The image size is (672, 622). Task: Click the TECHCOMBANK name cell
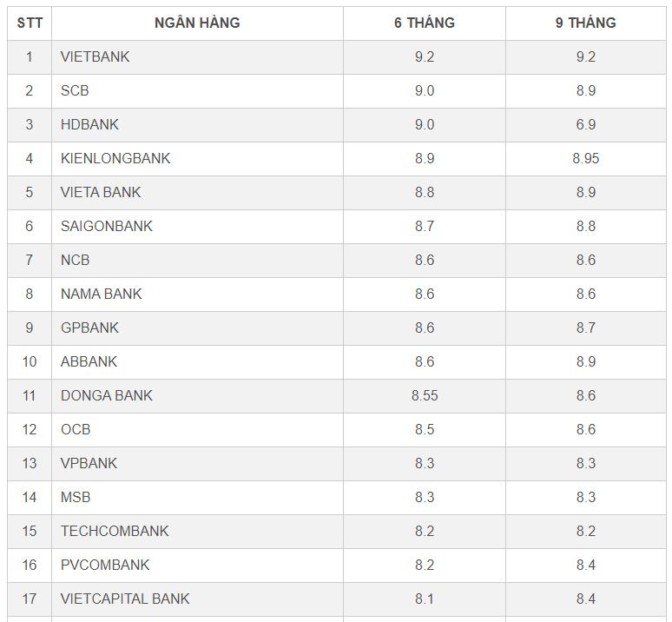pos(115,532)
